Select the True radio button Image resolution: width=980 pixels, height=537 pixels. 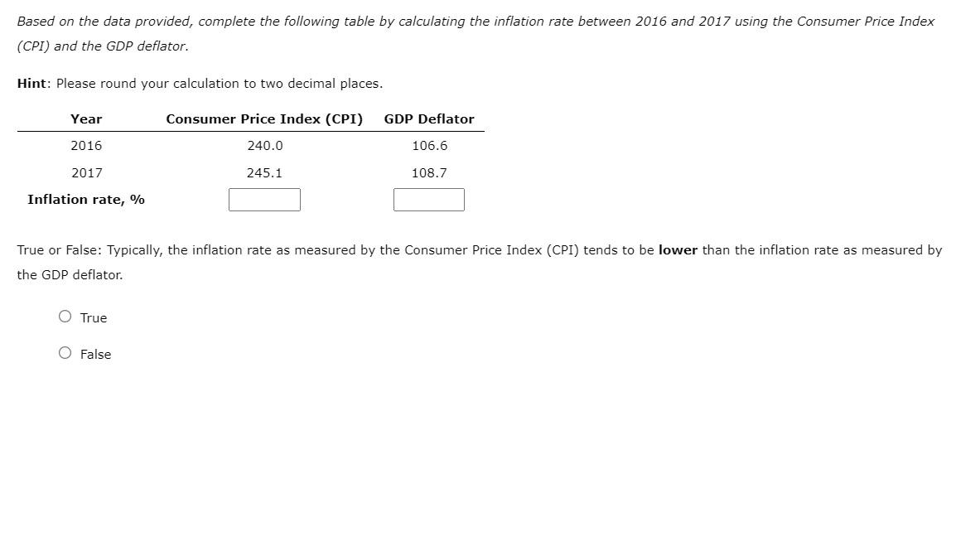[x=64, y=317]
